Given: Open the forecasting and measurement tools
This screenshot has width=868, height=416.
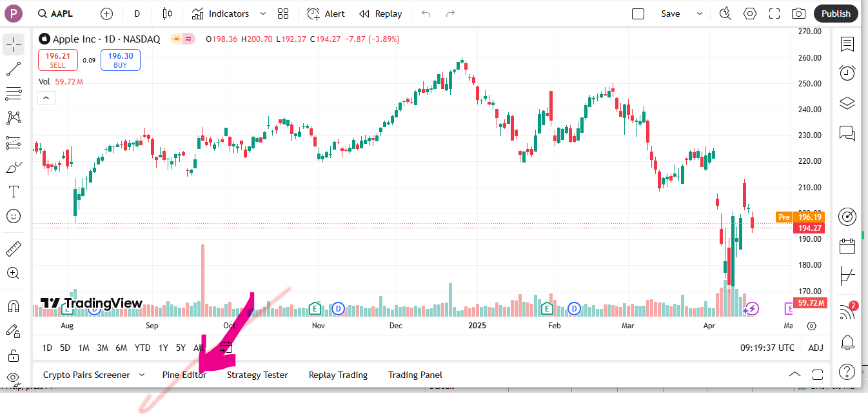Looking at the screenshot, I should coord(14,143).
